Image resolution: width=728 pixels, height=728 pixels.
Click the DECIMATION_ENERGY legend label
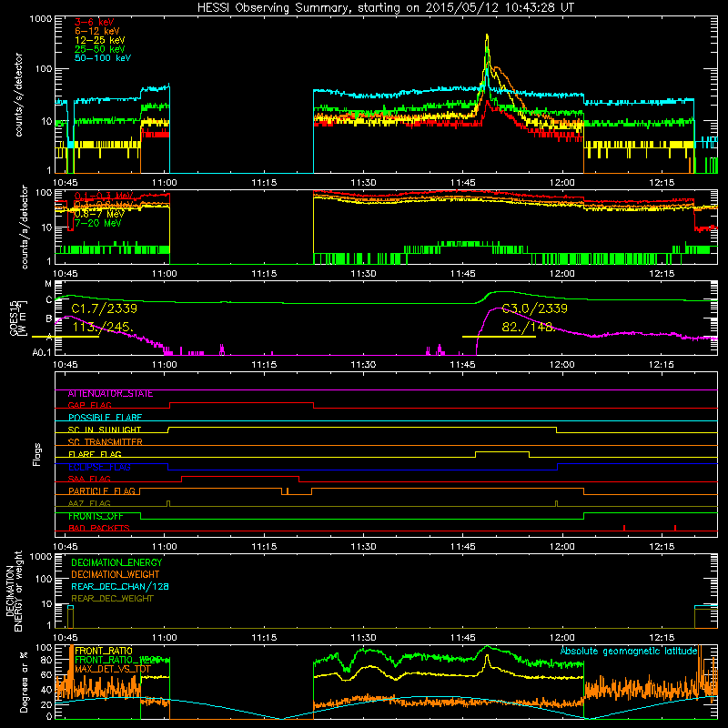(x=116, y=562)
